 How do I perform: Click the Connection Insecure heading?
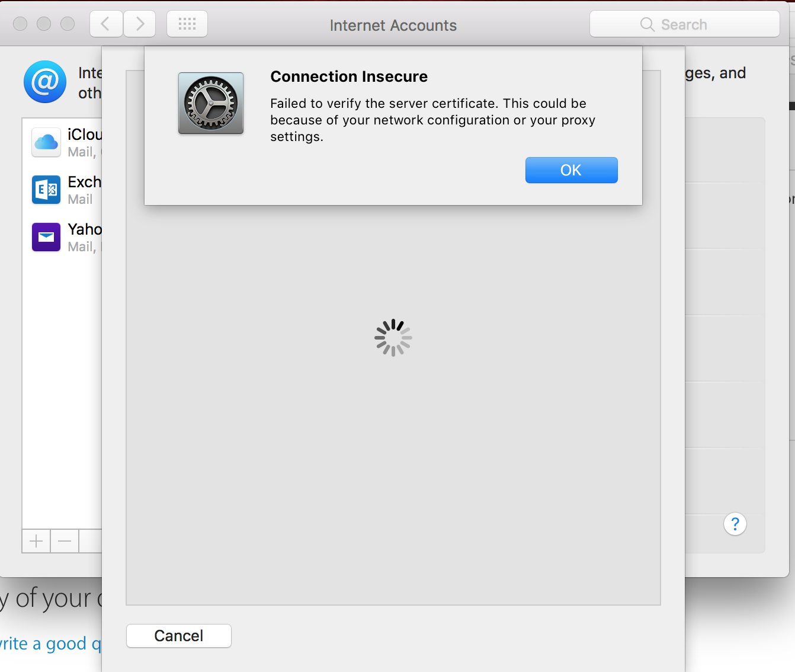(348, 76)
